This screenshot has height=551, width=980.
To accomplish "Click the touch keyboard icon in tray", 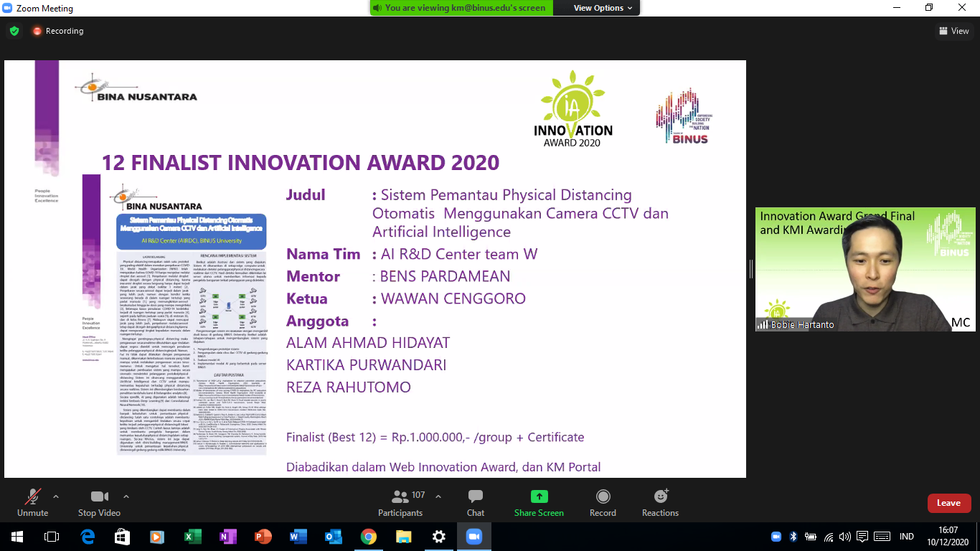I will coord(882,537).
